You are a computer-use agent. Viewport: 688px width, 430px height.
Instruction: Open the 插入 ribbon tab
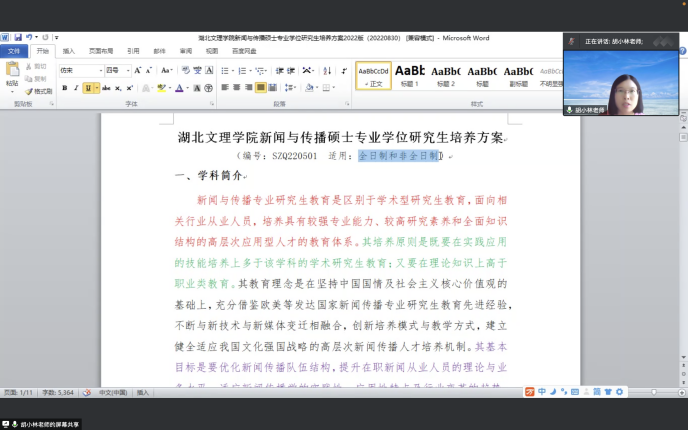[x=69, y=50]
